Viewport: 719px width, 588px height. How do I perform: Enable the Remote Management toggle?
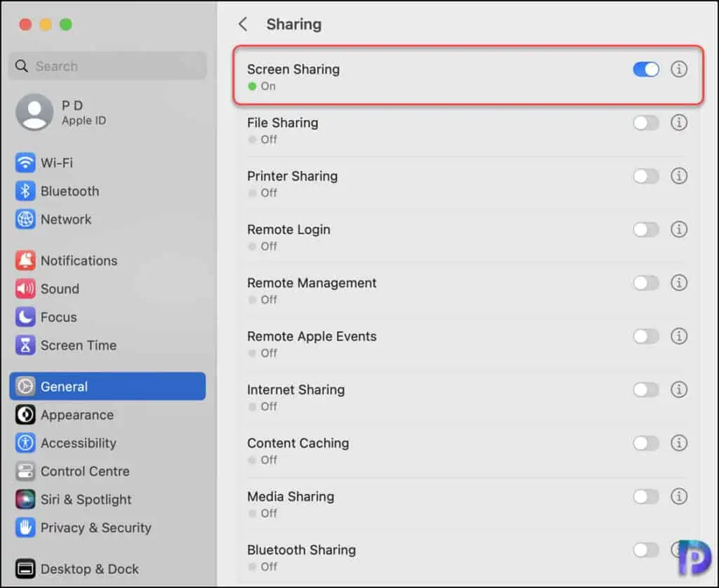(x=646, y=283)
